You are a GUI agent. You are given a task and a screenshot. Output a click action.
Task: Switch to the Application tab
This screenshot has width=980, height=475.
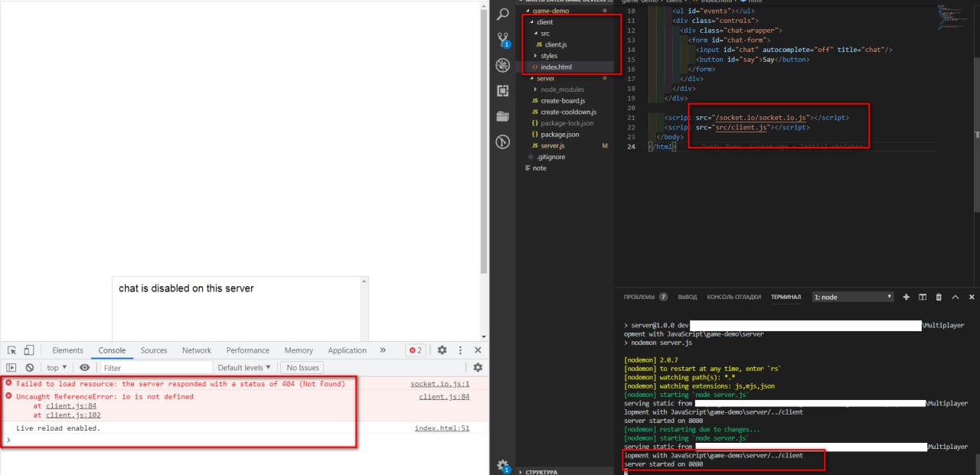pos(347,350)
